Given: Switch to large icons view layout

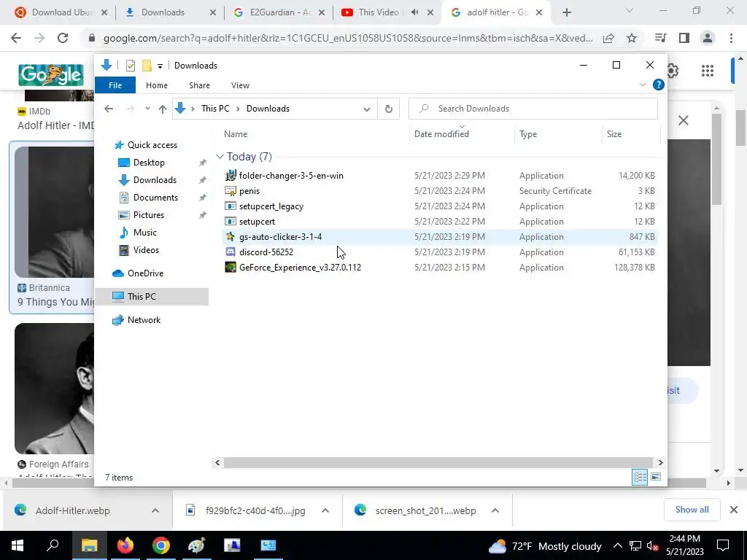Looking at the screenshot, I should pos(656,477).
